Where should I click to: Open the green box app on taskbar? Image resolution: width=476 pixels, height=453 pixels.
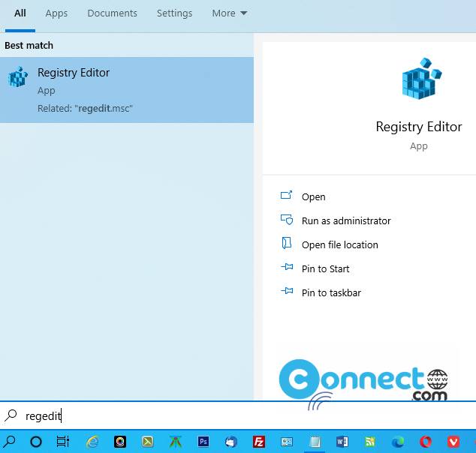pyautogui.click(x=148, y=442)
